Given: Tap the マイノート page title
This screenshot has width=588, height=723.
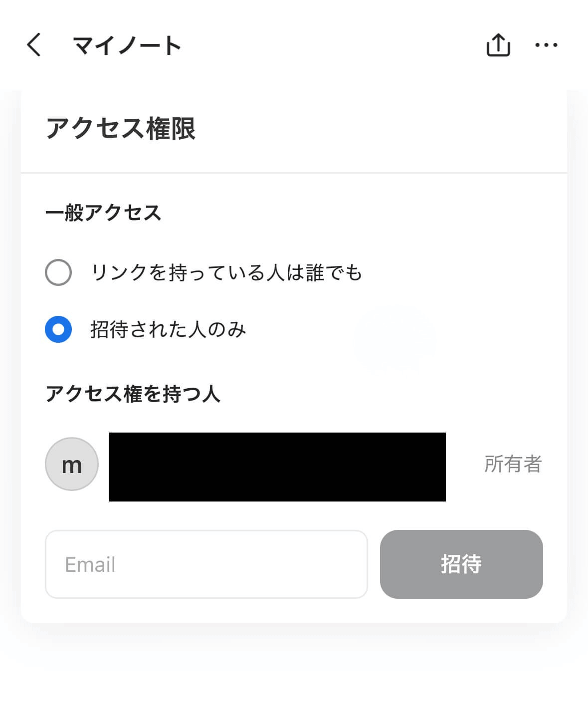Looking at the screenshot, I should click(127, 46).
